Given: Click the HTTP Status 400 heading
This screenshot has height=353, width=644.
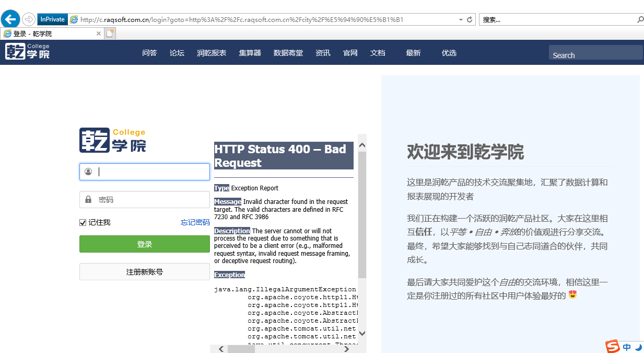Looking at the screenshot, I should (284, 156).
